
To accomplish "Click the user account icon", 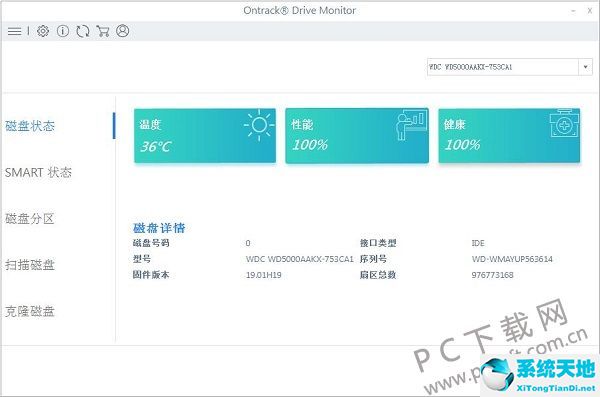I will click(x=122, y=31).
